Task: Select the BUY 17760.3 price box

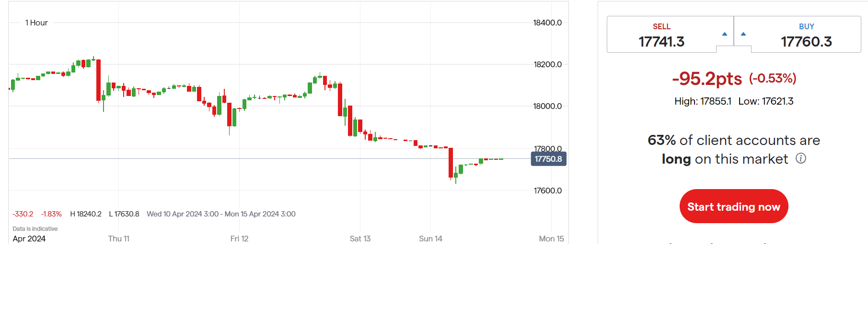Action: (x=806, y=35)
